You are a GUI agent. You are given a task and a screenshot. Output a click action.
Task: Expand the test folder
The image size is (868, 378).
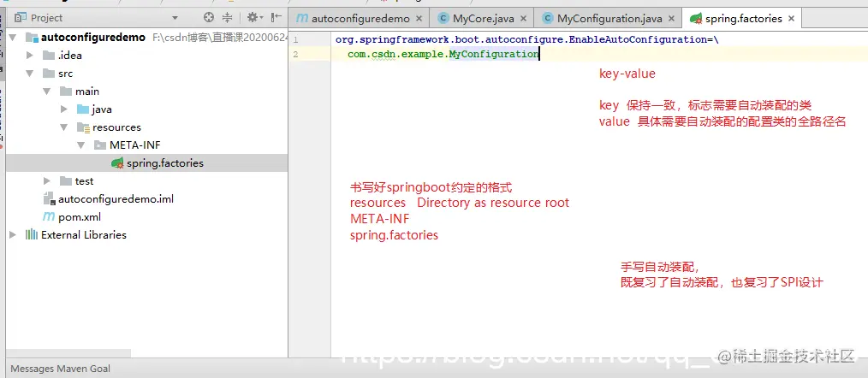click(47, 181)
